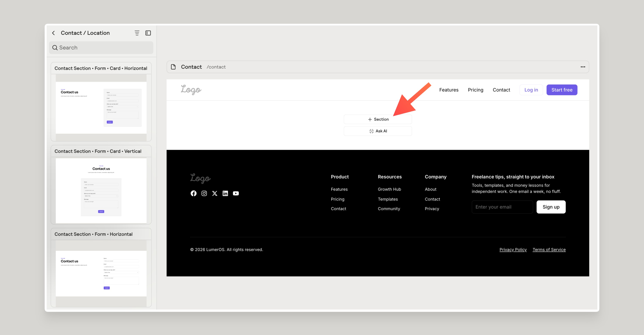
Task: Click the footer Logo
Action: pos(200,178)
